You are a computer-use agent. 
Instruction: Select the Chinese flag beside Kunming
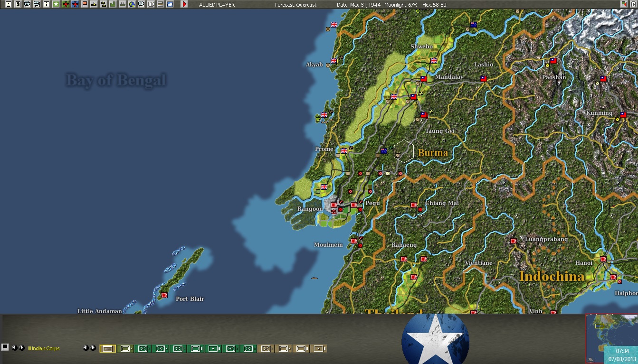[x=623, y=114]
